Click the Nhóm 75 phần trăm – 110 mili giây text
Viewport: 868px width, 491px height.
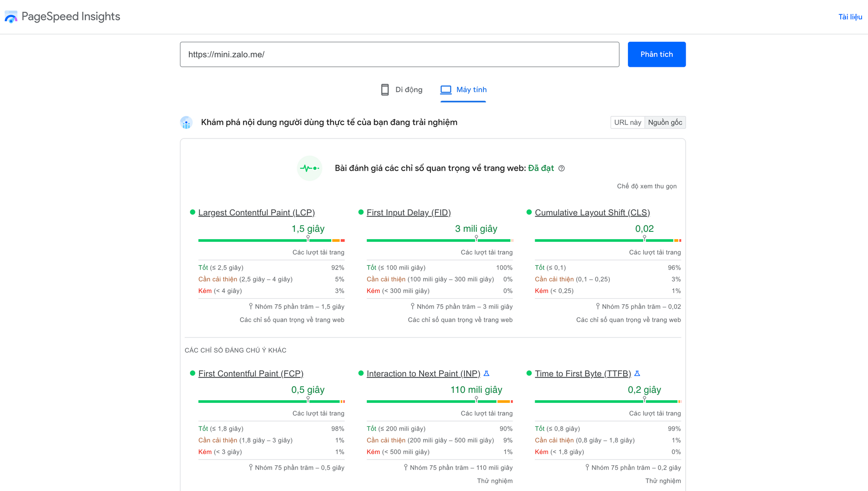tap(461, 468)
